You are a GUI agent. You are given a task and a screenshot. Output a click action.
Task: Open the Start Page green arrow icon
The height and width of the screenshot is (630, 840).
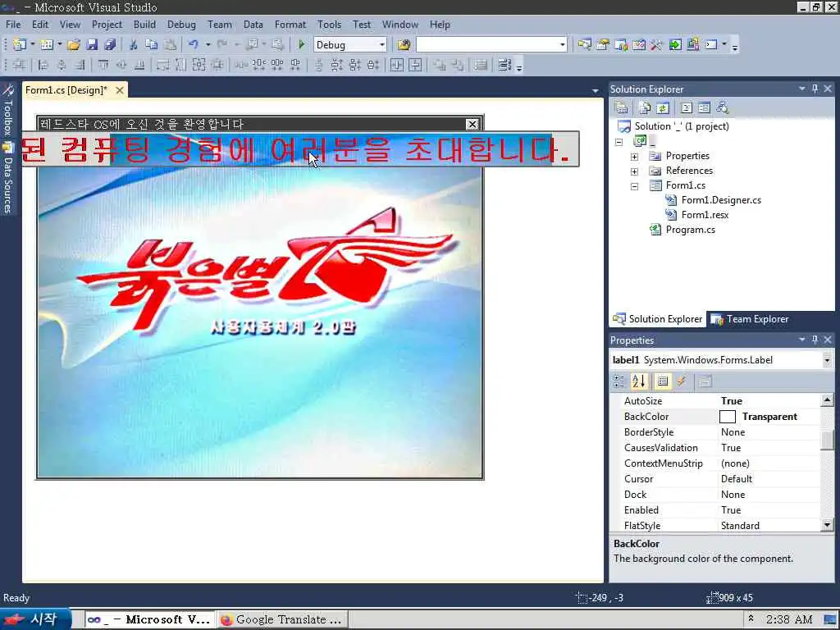pos(675,45)
